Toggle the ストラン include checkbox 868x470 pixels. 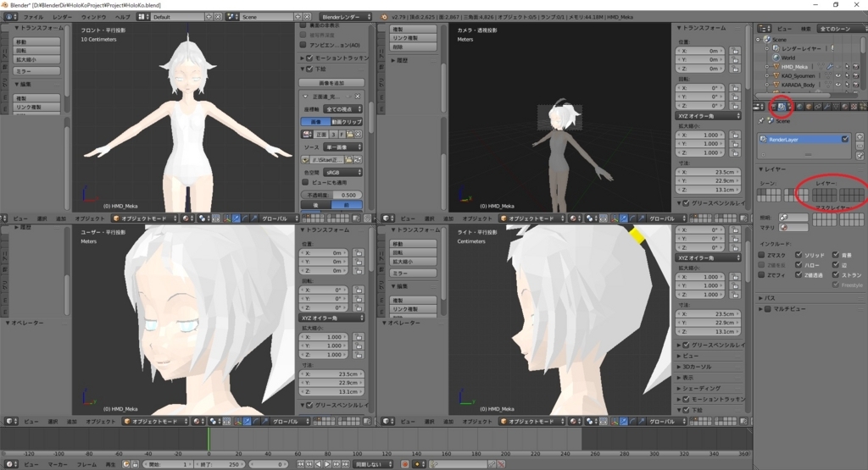836,275
